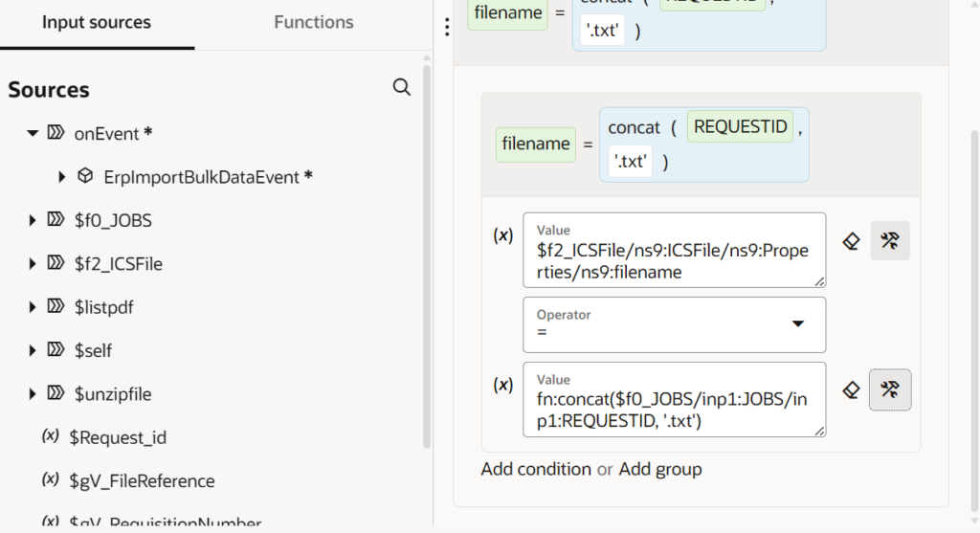Expand the ErpImportBulkDataEvent node
The height and width of the screenshot is (533, 980).
click(x=62, y=177)
